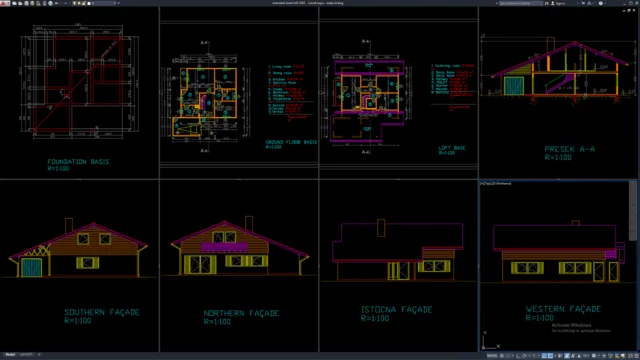Expand polar tracking angle dropdown
Screen dimensions: 640x360
[529, 356]
